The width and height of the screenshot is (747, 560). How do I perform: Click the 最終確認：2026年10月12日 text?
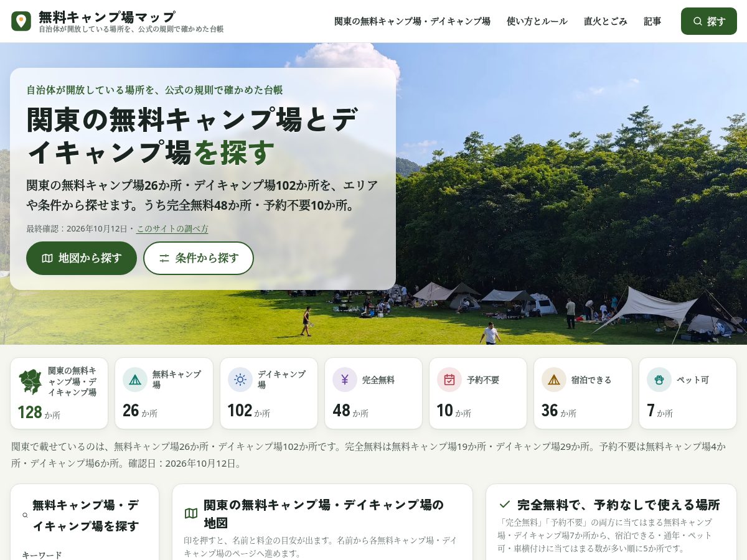pyautogui.click(x=77, y=229)
